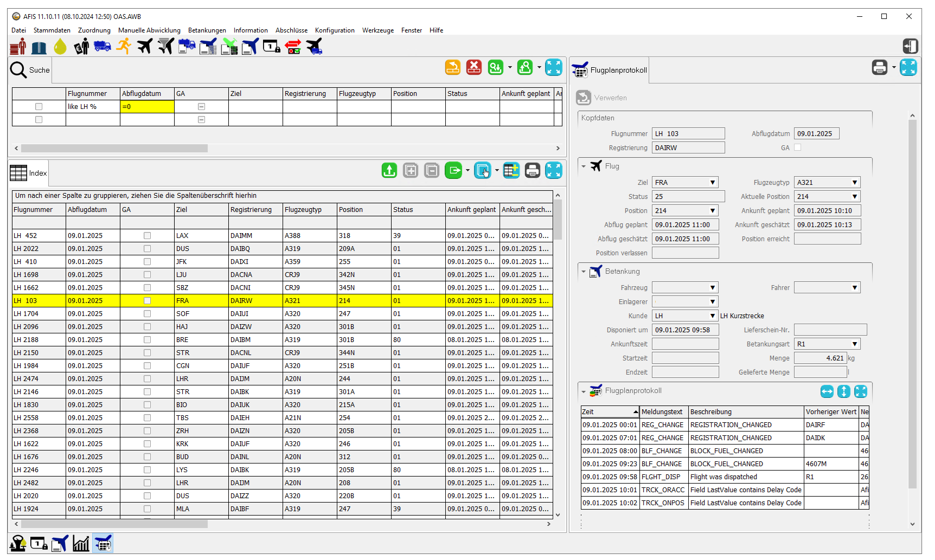The image size is (935, 560).
Task: Open the Abschlüsse menu
Action: point(291,30)
